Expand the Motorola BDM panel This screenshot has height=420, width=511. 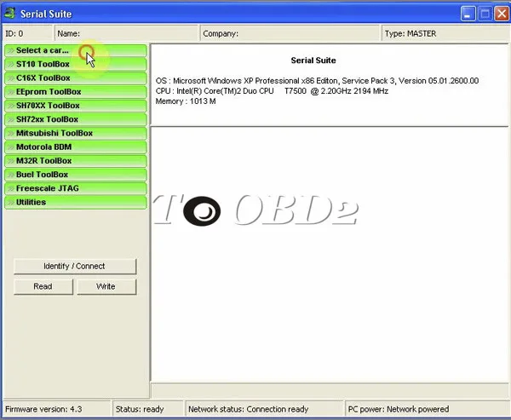tap(76, 147)
